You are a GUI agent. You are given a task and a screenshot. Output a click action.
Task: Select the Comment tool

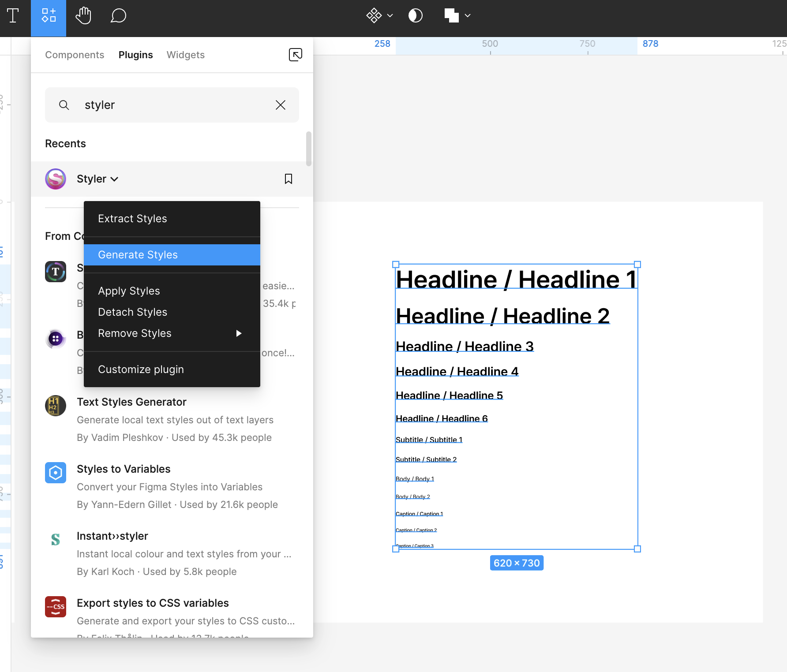(118, 16)
